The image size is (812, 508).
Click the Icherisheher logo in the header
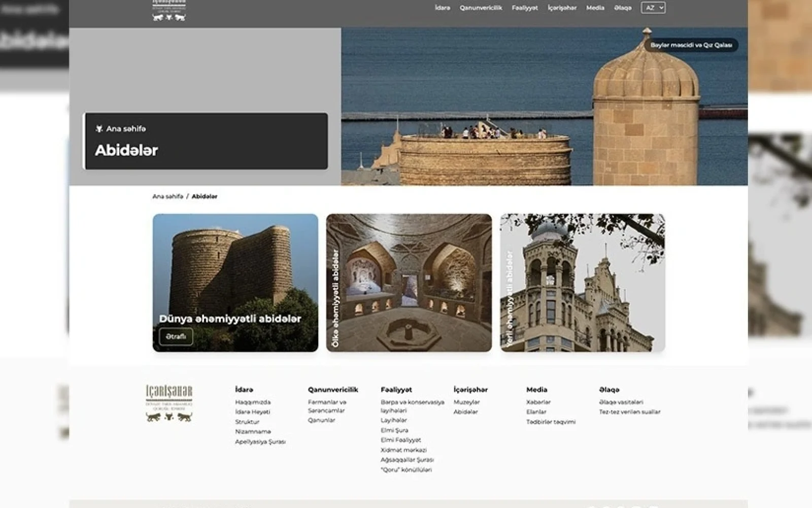169,11
